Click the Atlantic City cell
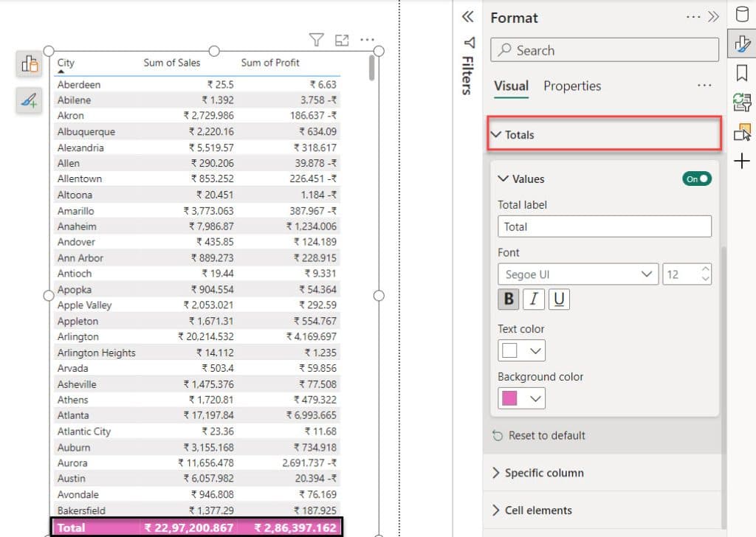756x537 pixels. pos(84,432)
